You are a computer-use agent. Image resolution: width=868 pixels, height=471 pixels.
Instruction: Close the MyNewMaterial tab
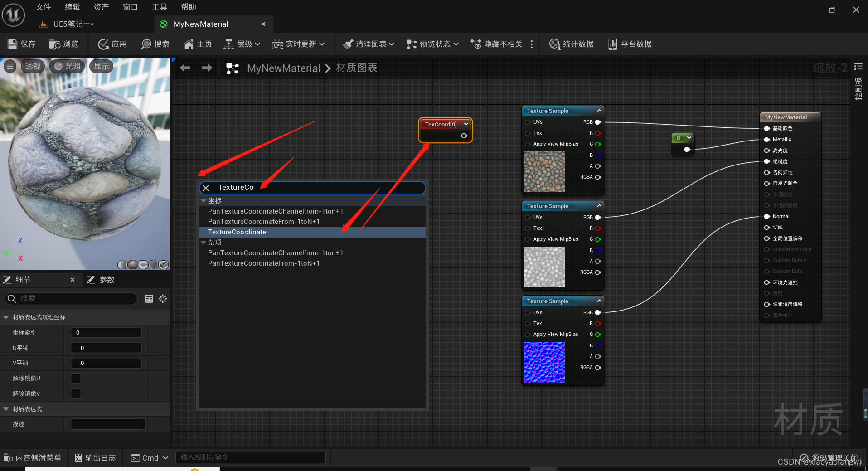coord(263,24)
